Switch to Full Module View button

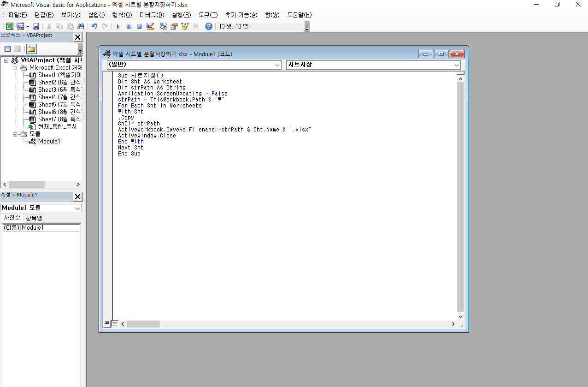pos(115,324)
